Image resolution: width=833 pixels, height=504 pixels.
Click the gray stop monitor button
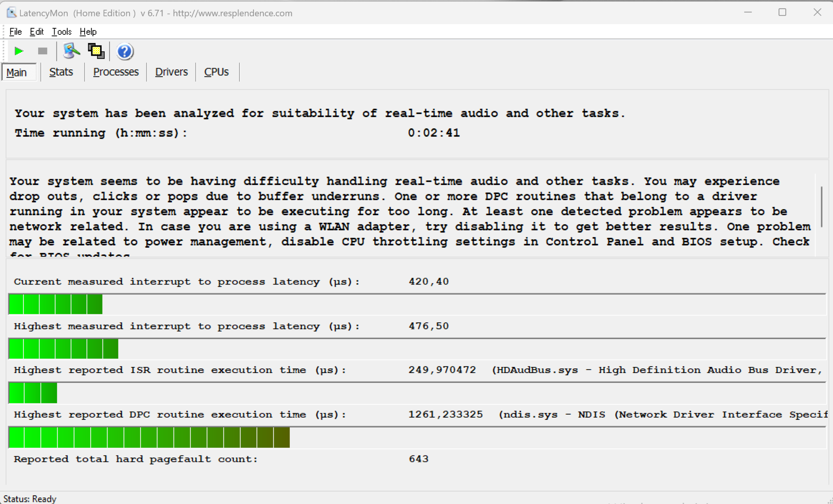coord(43,51)
